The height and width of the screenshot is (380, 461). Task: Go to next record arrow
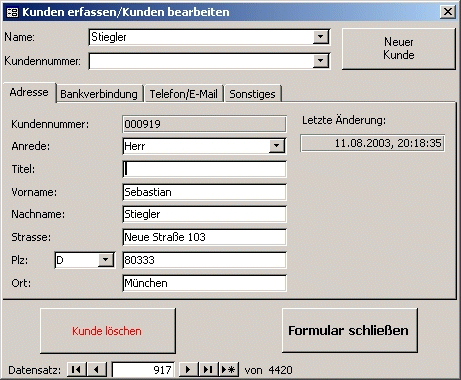[188, 369]
